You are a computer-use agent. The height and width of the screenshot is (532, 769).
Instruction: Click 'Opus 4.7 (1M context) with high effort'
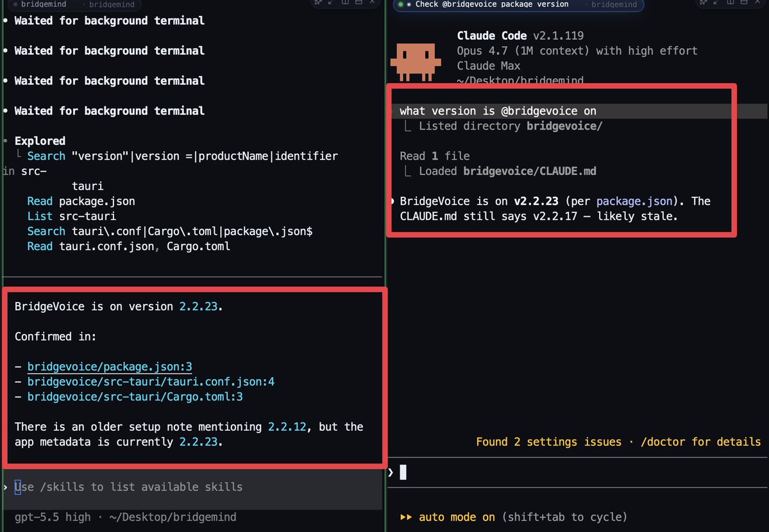577,51
